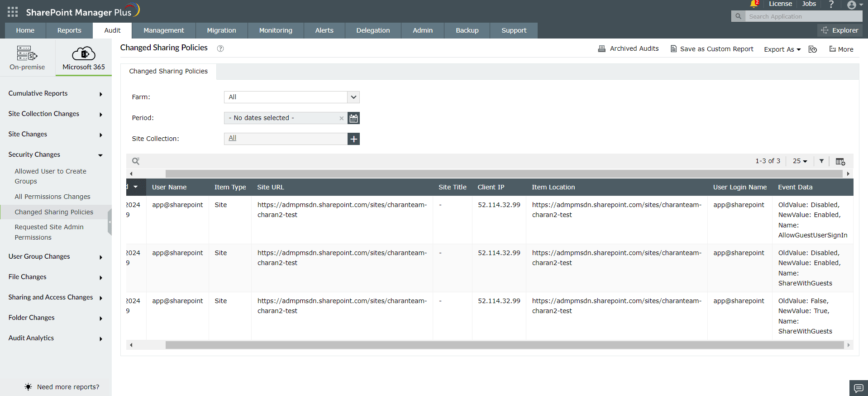Focus the Search Application field
868x396 pixels.
(x=803, y=16)
